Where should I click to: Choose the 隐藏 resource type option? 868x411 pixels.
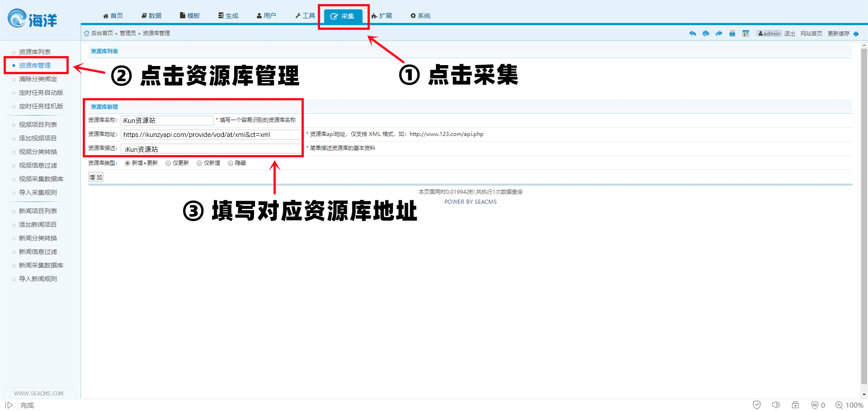pyautogui.click(x=231, y=163)
